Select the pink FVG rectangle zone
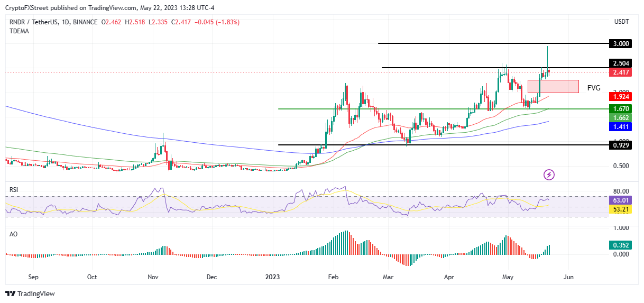The height and width of the screenshot is (303, 644). [553, 86]
